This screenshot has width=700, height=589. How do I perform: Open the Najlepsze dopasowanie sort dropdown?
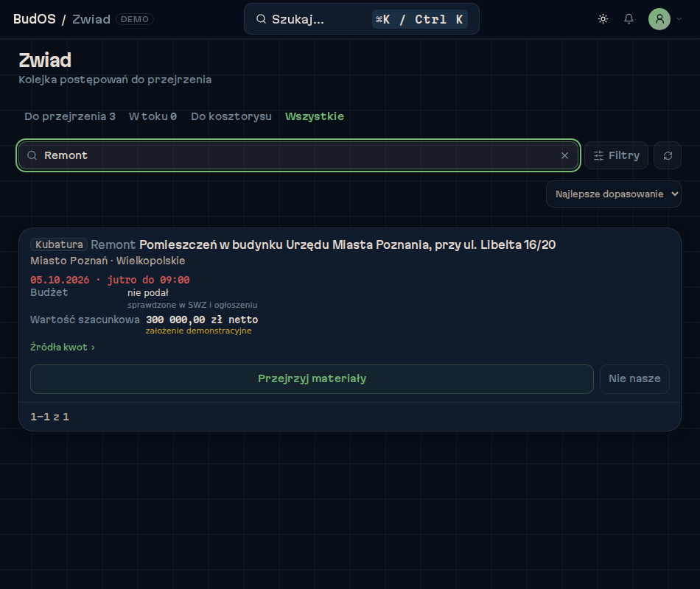[x=613, y=194]
